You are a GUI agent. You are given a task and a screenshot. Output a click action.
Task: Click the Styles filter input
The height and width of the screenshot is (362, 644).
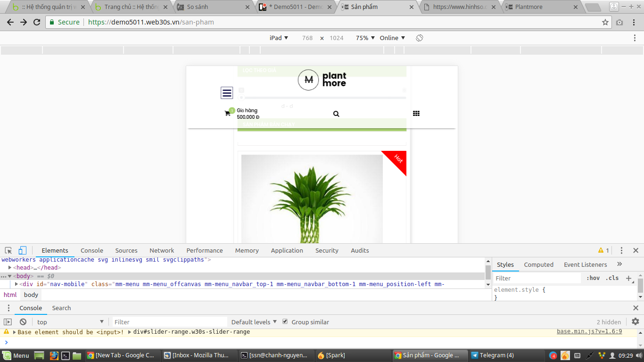point(537,278)
